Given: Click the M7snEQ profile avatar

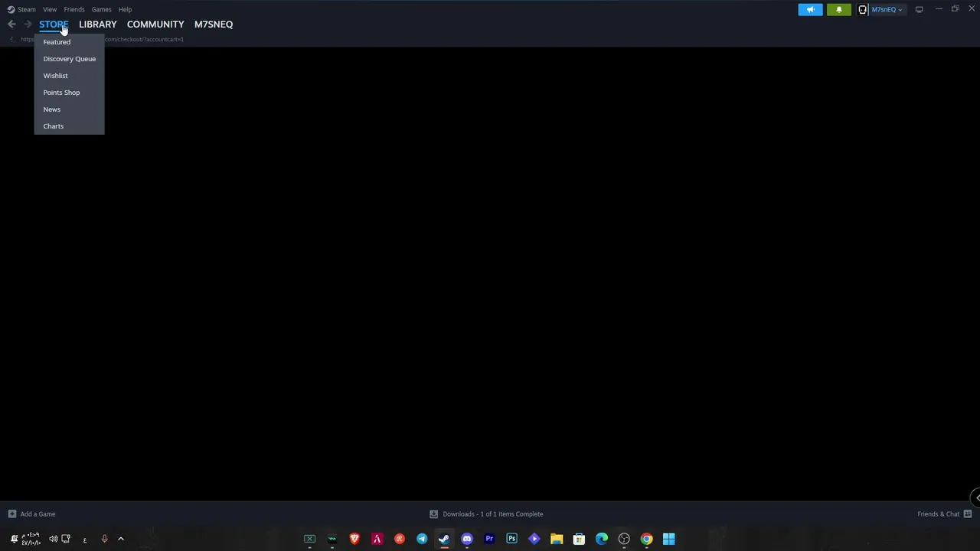Looking at the screenshot, I should [862, 9].
